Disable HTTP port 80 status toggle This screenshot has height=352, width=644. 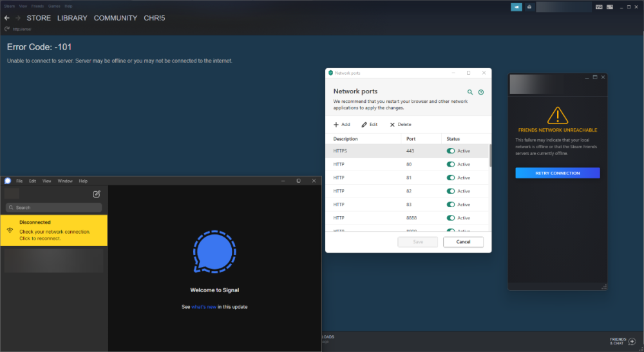[451, 165]
